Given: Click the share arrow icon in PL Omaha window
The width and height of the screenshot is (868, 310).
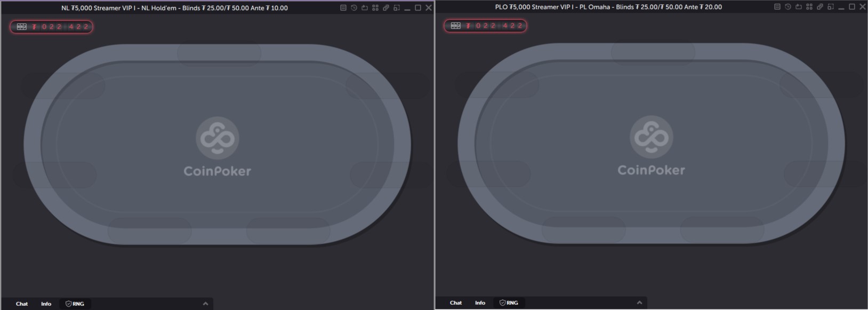Looking at the screenshot, I should coord(799,7).
